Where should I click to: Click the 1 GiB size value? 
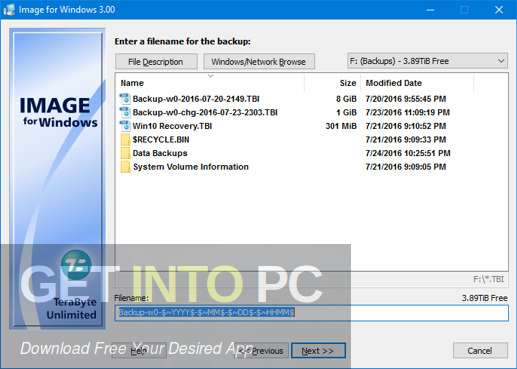[346, 113]
